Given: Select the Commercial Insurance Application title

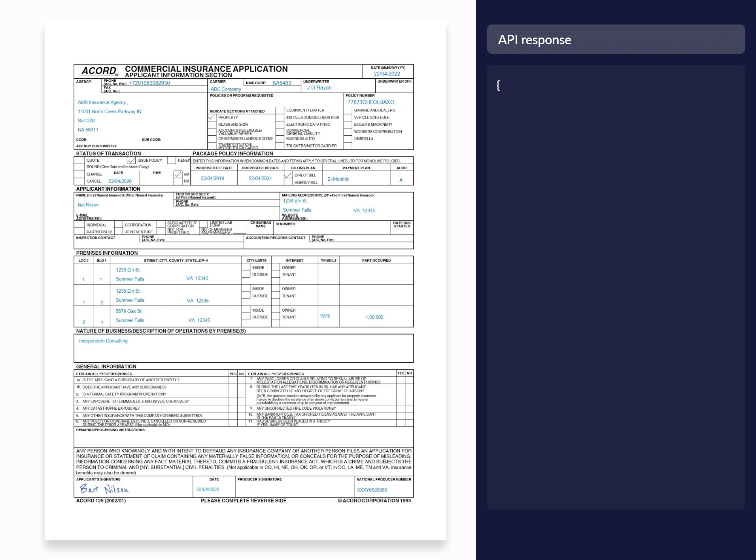Looking at the screenshot, I should click(206, 69).
